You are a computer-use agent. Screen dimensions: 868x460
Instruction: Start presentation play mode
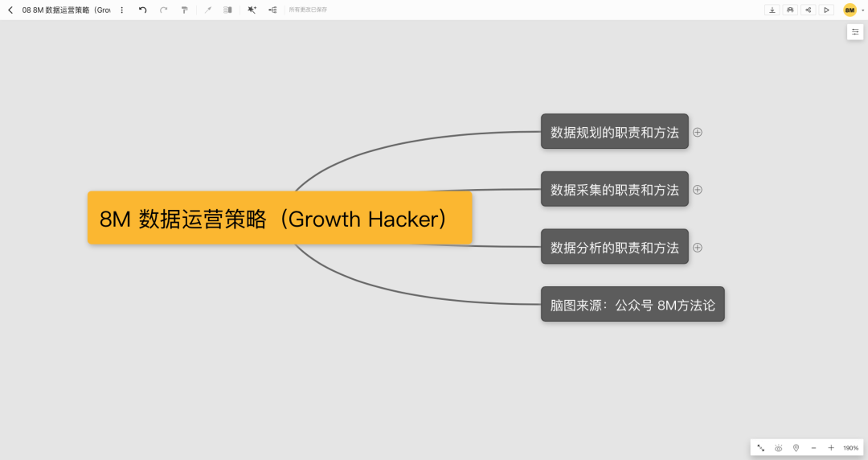click(826, 10)
